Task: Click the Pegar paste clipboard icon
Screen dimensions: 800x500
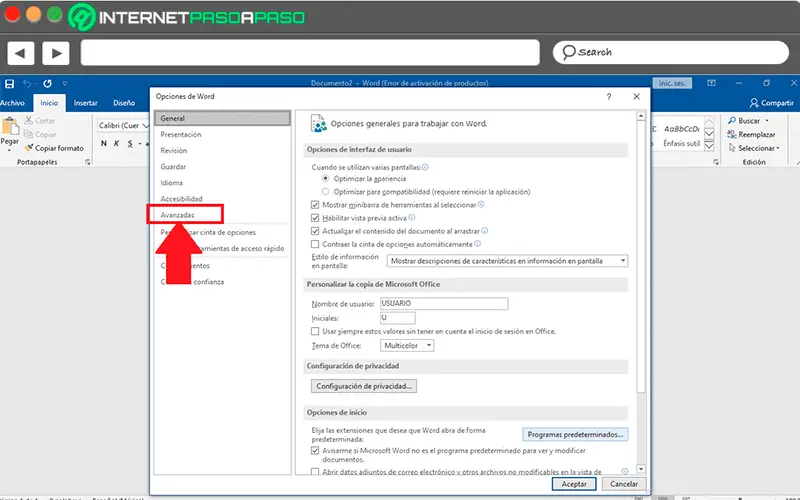Action: (10, 126)
